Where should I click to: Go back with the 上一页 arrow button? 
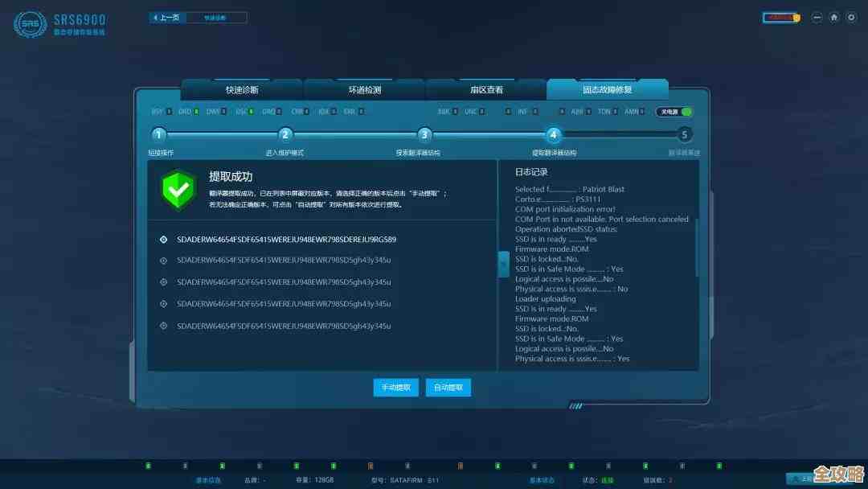coord(166,17)
